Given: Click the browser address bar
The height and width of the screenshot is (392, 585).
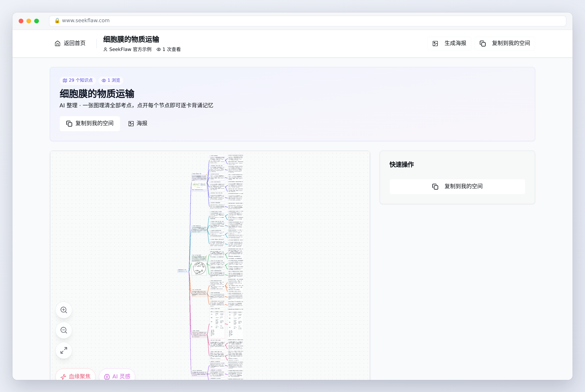Looking at the screenshot, I should click(307, 21).
